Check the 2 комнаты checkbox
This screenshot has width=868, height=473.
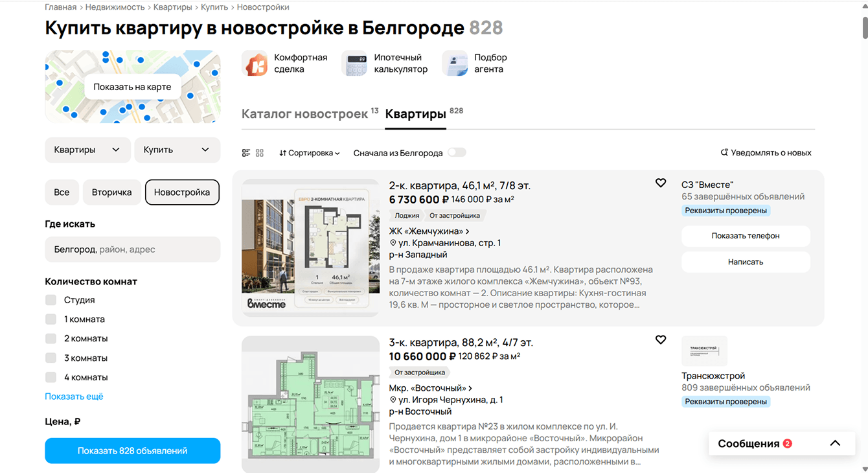[51, 339]
